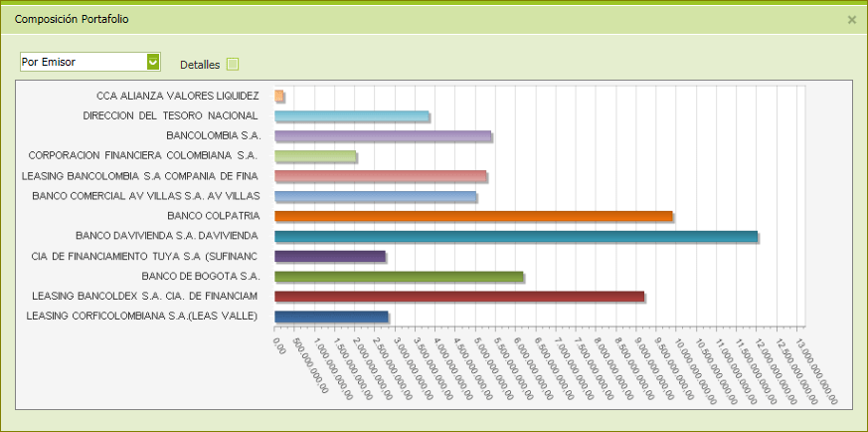Click label LEASING CORFICOLOMBIANA S.A.(LEAS VALLE)
This screenshot has height=432, width=868.
tap(142, 316)
